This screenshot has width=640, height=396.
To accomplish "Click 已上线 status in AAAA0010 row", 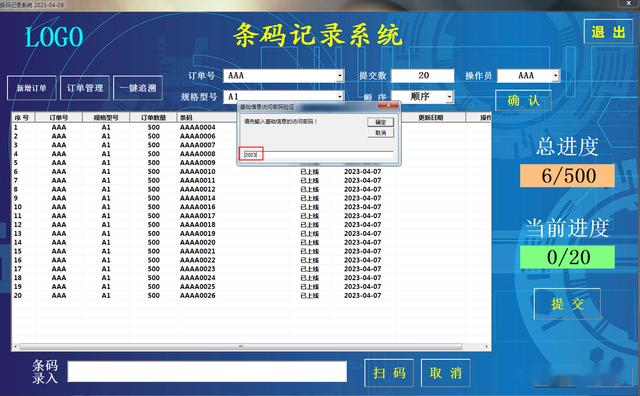I will coord(309,171).
